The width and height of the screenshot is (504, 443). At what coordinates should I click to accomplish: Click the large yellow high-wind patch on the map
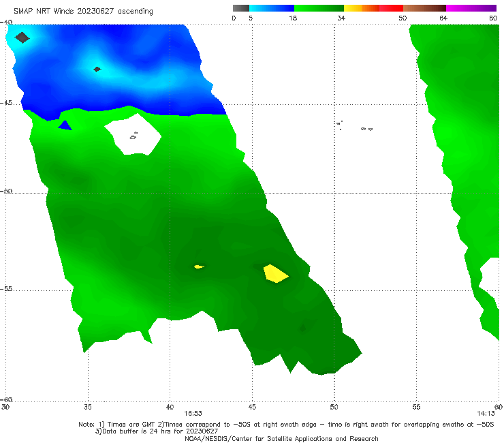click(275, 274)
